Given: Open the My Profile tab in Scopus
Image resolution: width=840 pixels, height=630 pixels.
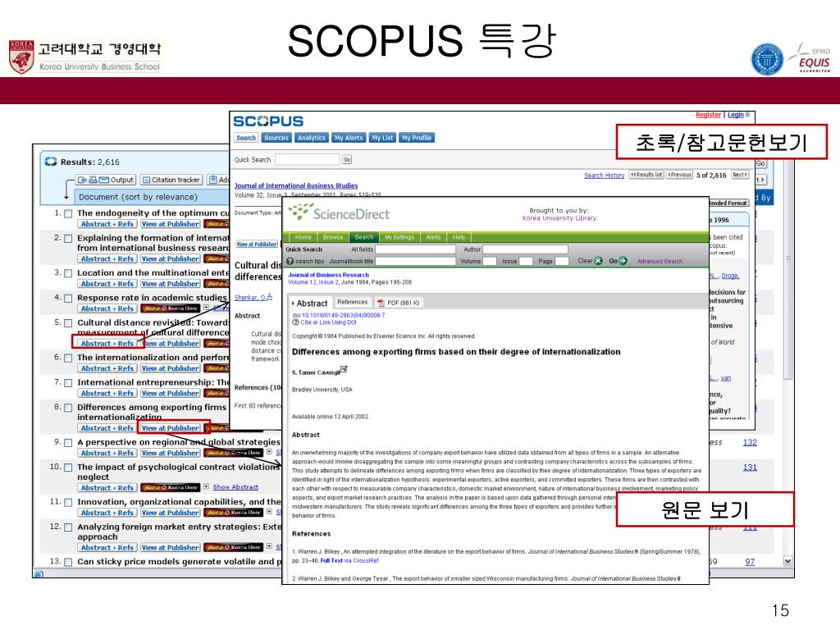Looking at the screenshot, I should coord(416,138).
